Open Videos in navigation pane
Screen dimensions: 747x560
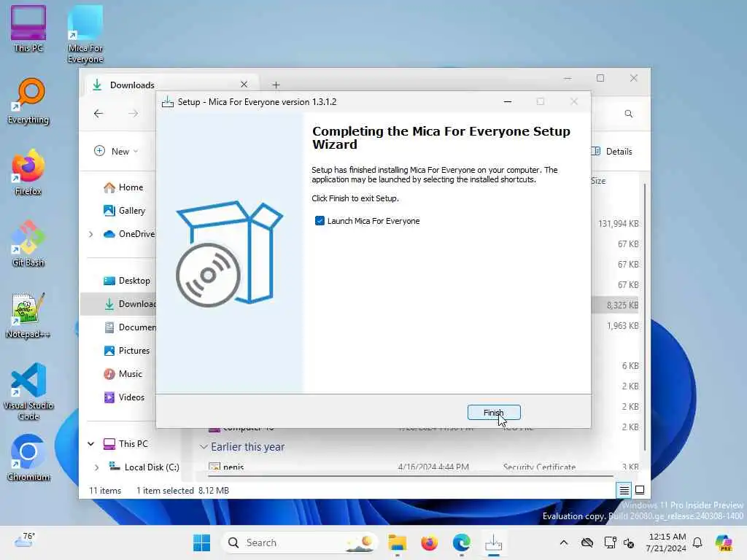pyautogui.click(x=124, y=397)
